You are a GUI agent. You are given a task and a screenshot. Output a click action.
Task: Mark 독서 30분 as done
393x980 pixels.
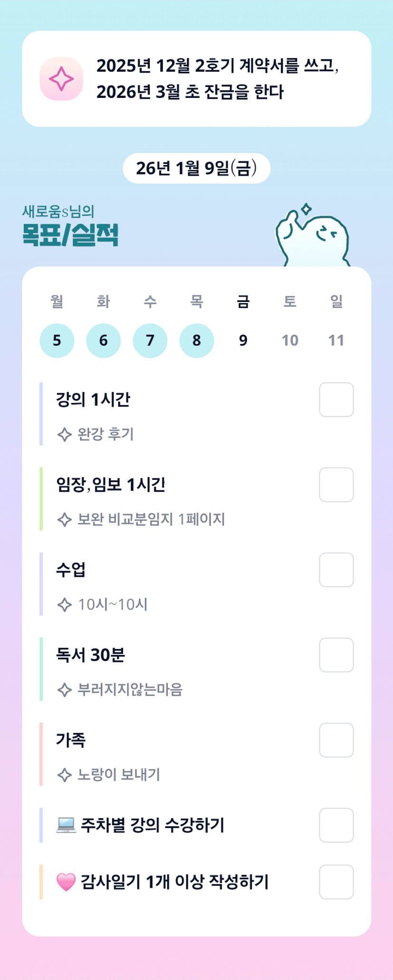pyautogui.click(x=336, y=655)
